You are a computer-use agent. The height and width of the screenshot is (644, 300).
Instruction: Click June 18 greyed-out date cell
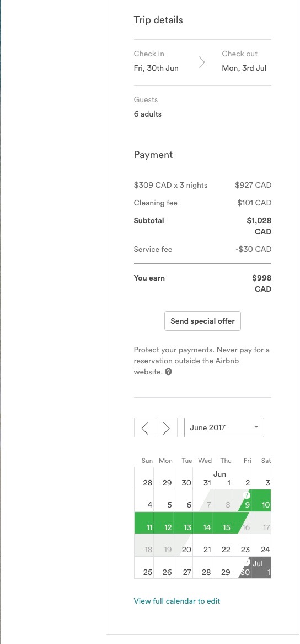click(x=144, y=546)
